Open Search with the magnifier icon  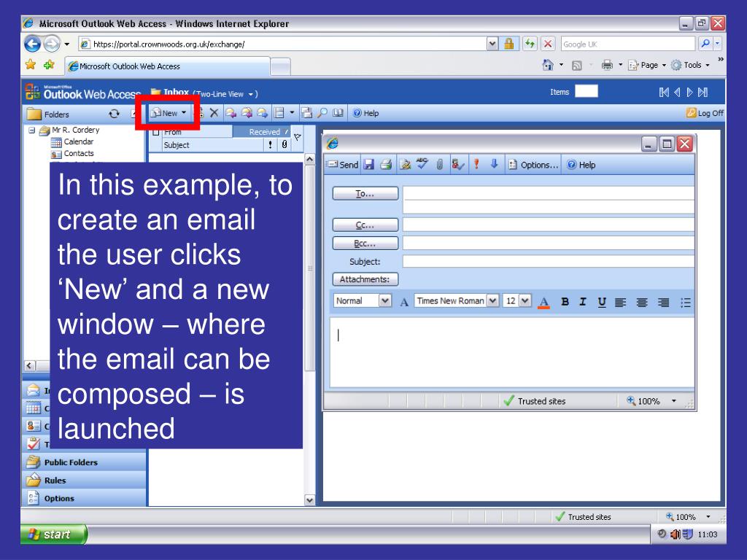(322, 112)
